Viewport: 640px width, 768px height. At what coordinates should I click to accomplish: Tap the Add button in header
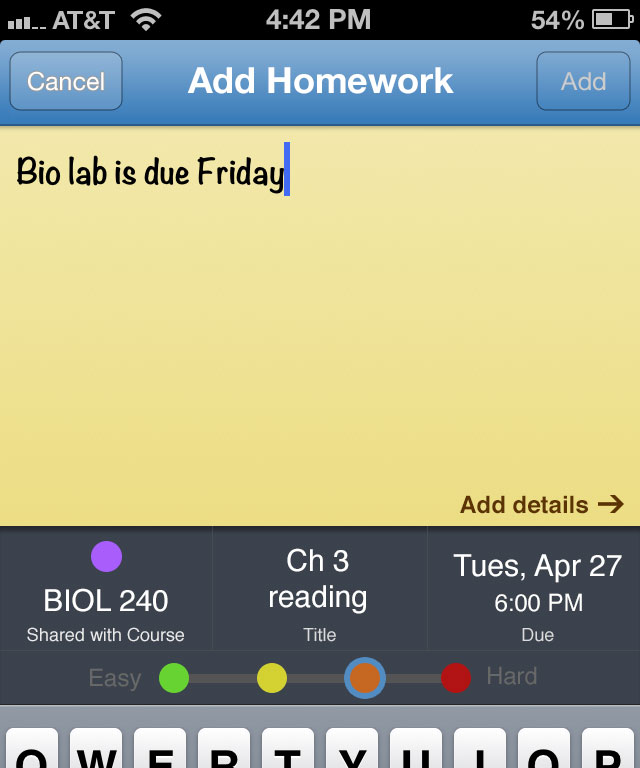pos(583,81)
